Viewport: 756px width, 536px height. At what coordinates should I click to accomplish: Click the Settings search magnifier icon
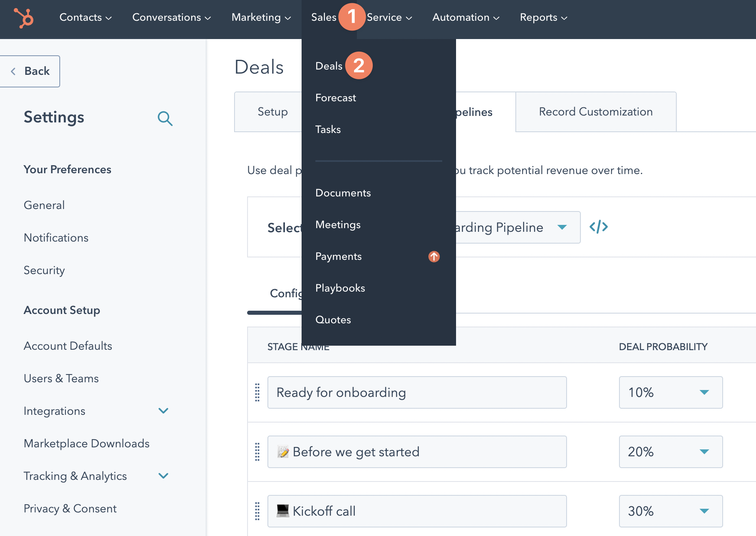165,118
